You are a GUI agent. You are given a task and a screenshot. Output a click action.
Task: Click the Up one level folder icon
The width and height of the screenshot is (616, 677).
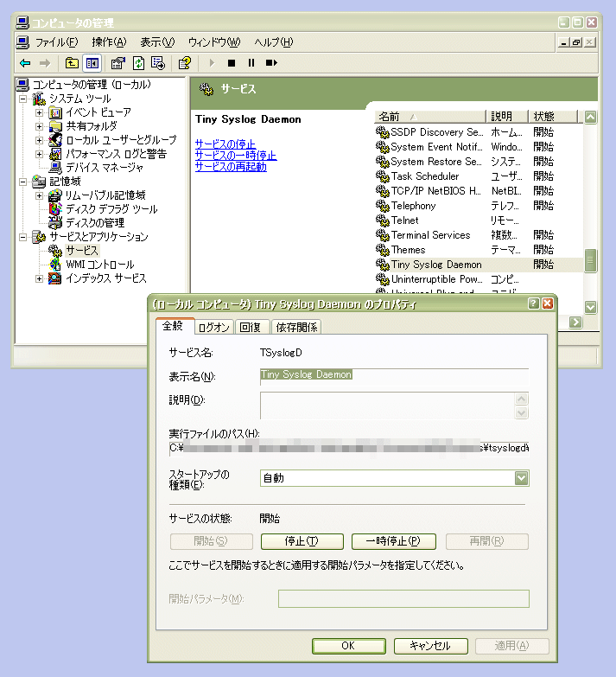(x=73, y=63)
